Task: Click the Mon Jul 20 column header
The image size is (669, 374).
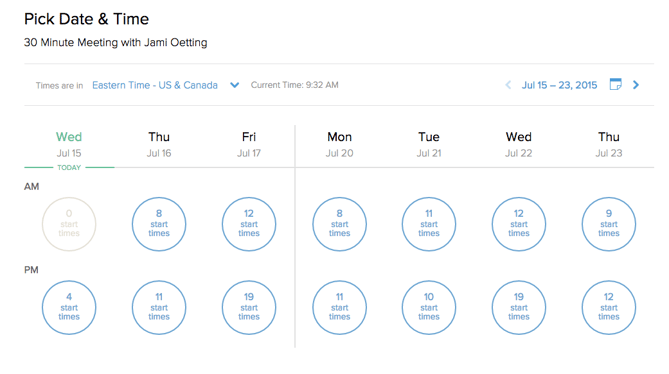Action: click(339, 145)
